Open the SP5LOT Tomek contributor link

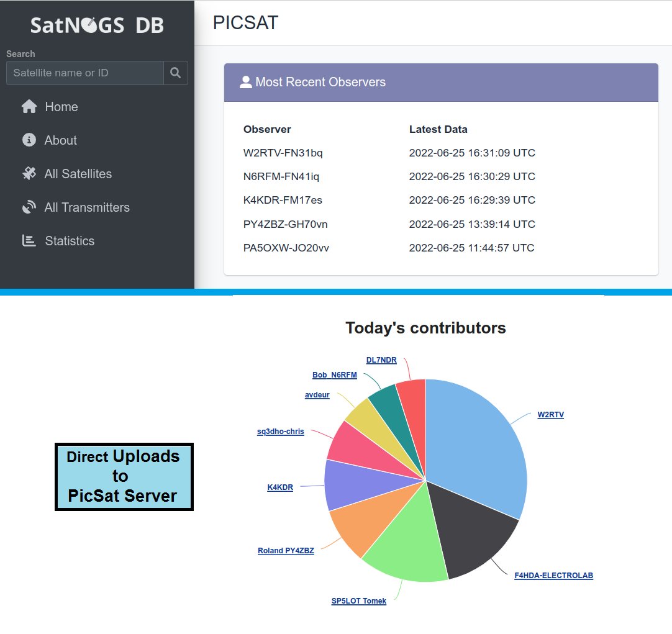coord(359,601)
